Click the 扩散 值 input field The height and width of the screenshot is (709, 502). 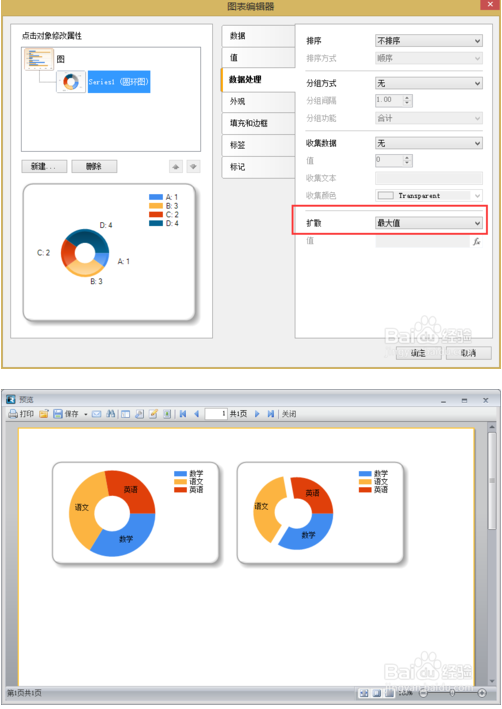coord(422,241)
